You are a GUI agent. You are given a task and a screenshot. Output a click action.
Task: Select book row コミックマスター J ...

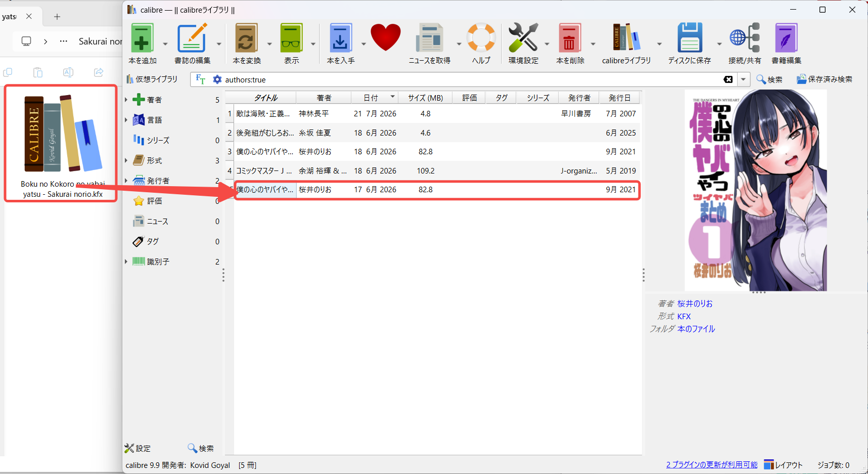437,170
